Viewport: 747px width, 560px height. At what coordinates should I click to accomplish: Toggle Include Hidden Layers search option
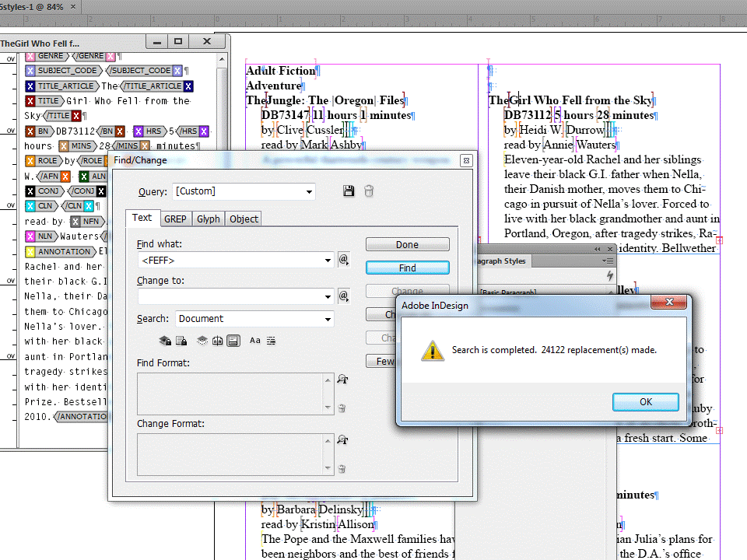click(x=202, y=341)
